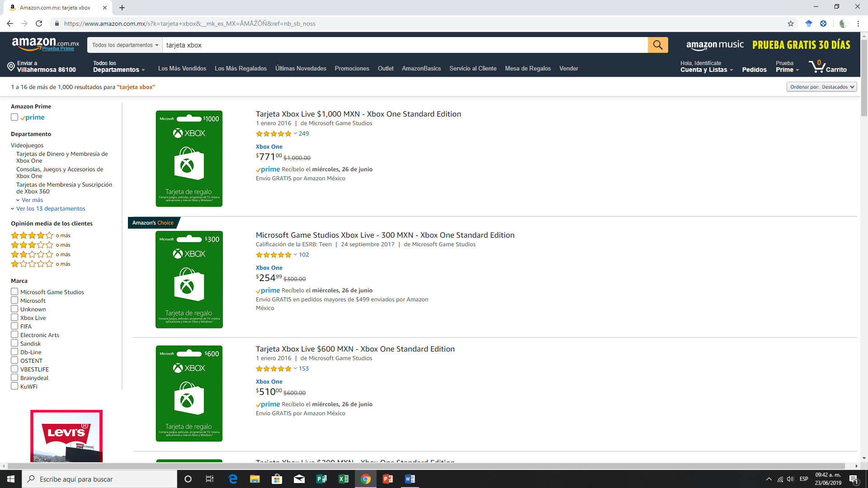
Task: Open the Promociones nav item
Action: tap(352, 68)
